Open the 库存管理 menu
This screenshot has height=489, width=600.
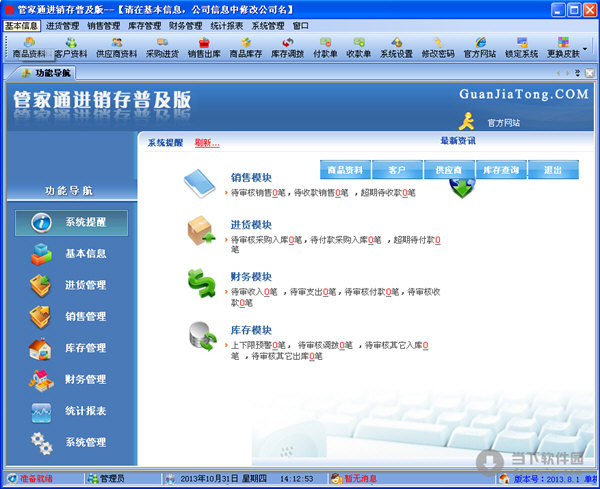click(145, 26)
